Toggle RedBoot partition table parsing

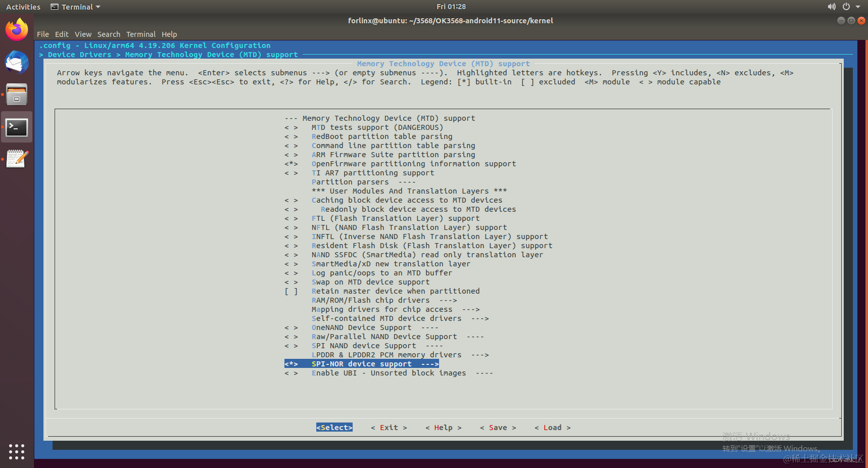click(x=368, y=136)
